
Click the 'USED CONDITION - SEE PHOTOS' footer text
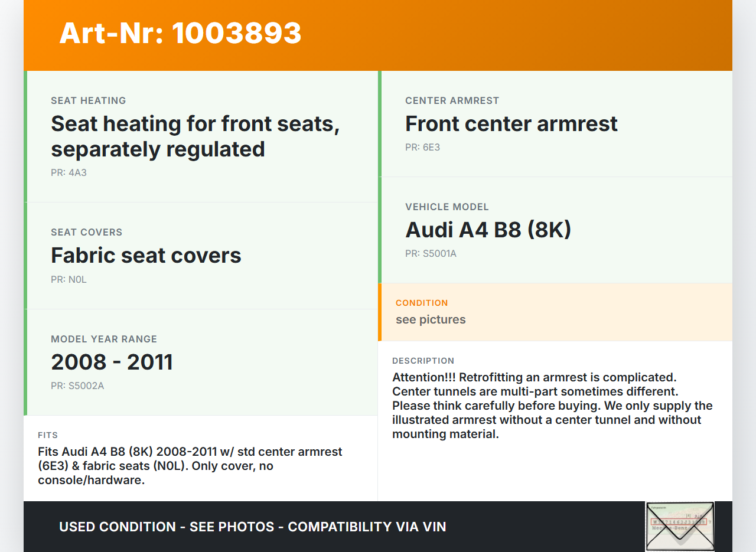[x=252, y=527]
